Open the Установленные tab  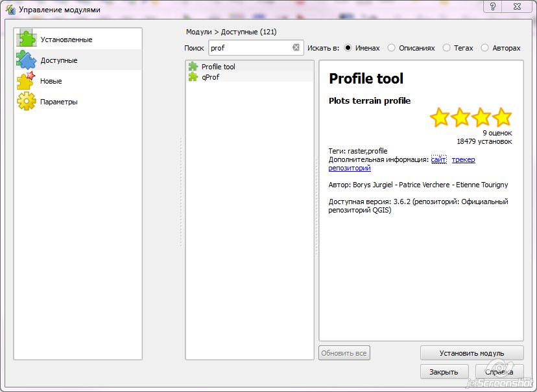pyautogui.click(x=78, y=39)
